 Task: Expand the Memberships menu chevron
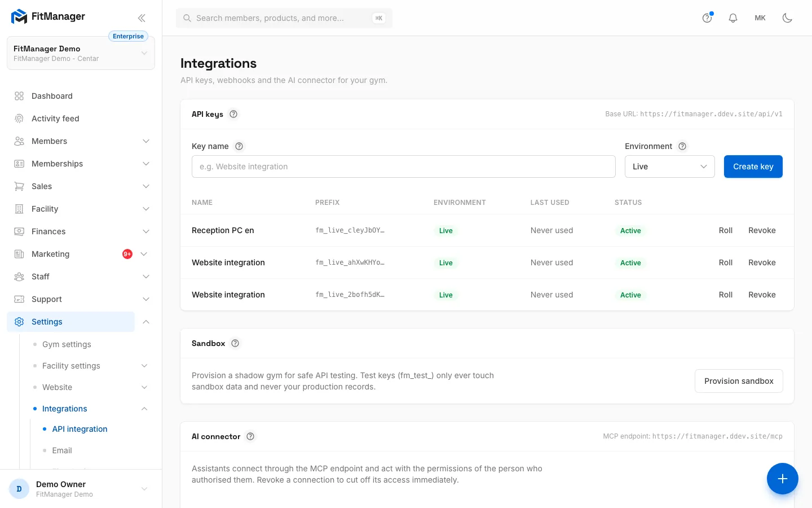pyautogui.click(x=146, y=164)
